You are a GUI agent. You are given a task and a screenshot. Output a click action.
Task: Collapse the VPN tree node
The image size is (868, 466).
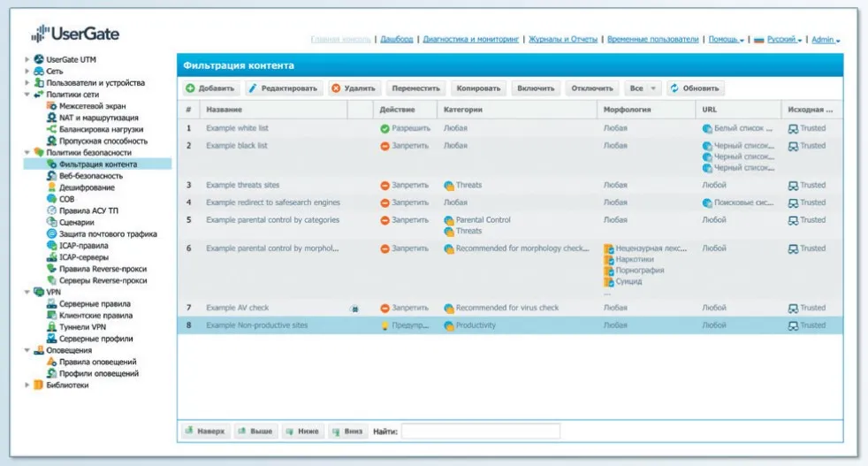tap(27, 292)
